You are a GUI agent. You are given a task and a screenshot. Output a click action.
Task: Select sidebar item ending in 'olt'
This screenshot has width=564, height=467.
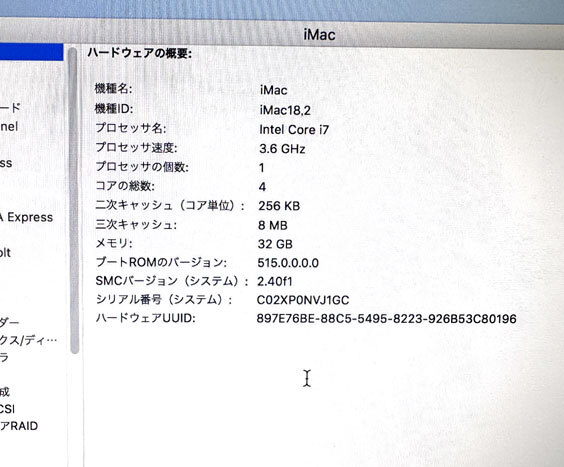[x=5, y=253]
